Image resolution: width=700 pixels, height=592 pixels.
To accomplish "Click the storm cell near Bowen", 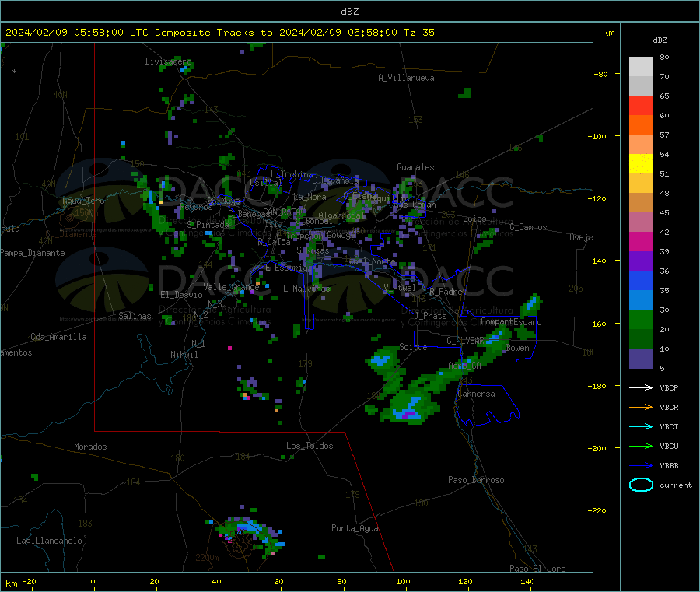I will point(493,343).
